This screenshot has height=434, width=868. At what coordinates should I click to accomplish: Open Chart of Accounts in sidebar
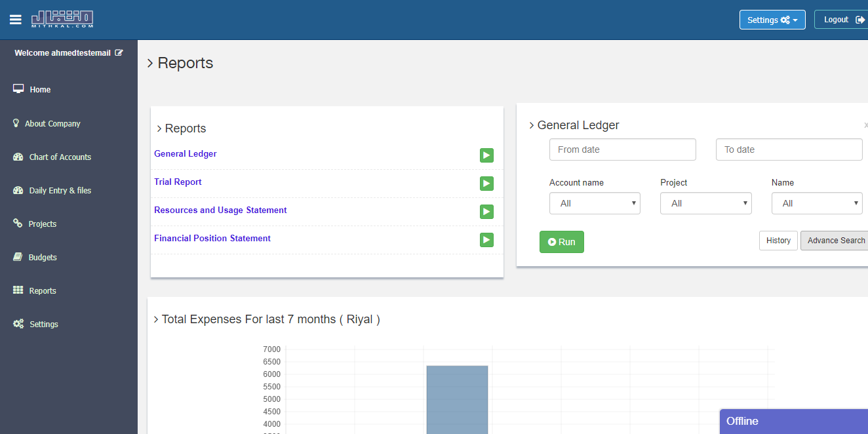[x=60, y=157]
